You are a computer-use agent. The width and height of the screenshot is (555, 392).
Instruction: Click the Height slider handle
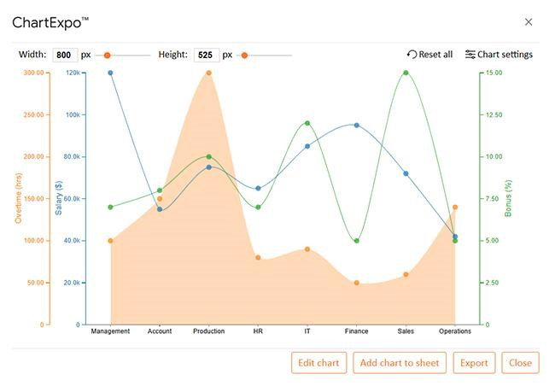click(x=244, y=55)
